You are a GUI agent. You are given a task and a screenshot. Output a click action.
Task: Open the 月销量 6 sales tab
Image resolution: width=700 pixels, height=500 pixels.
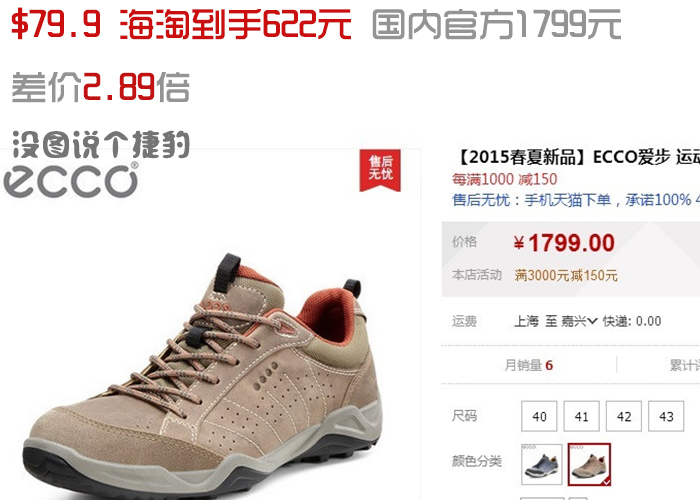[529, 365]
